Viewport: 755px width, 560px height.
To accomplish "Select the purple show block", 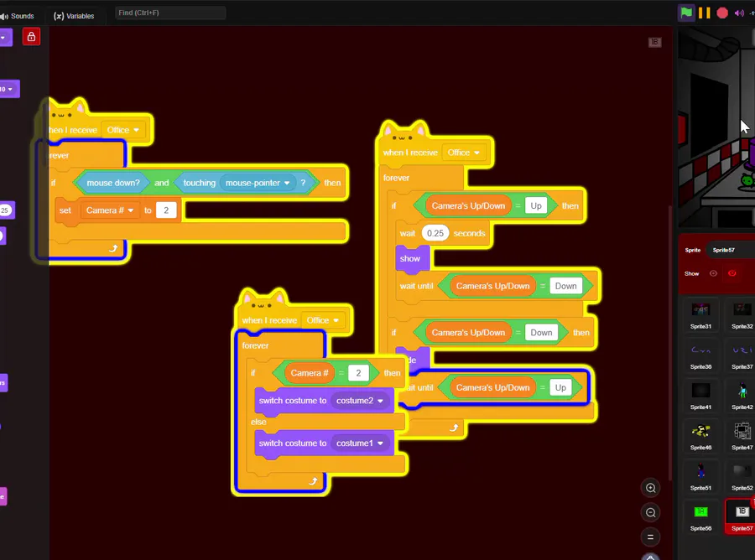I will (412, 259).
